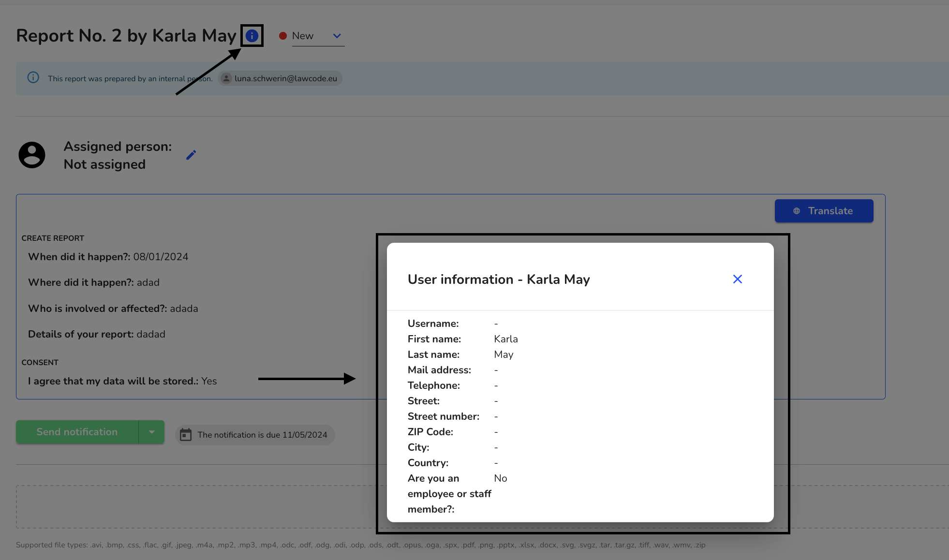The image size is (949, 560).
Task: Select 'The notification is due 11/05/2024' chip
Action: coord(255,435)
